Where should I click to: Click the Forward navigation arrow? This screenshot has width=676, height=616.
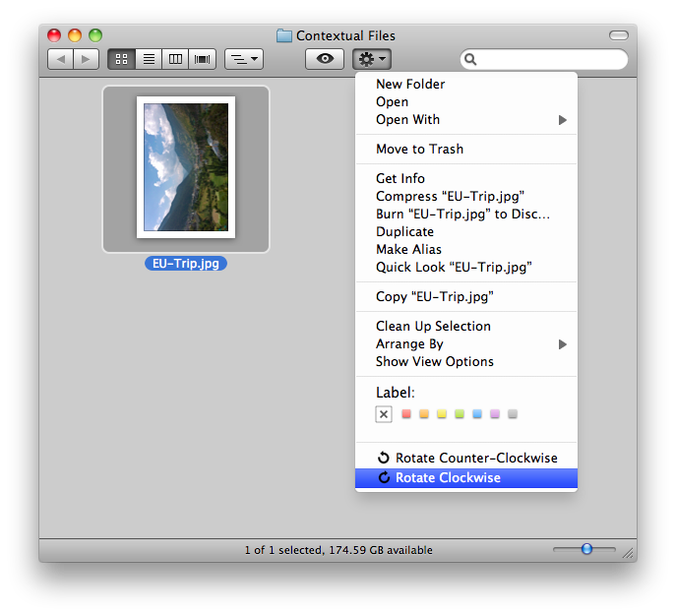point(87,59)
